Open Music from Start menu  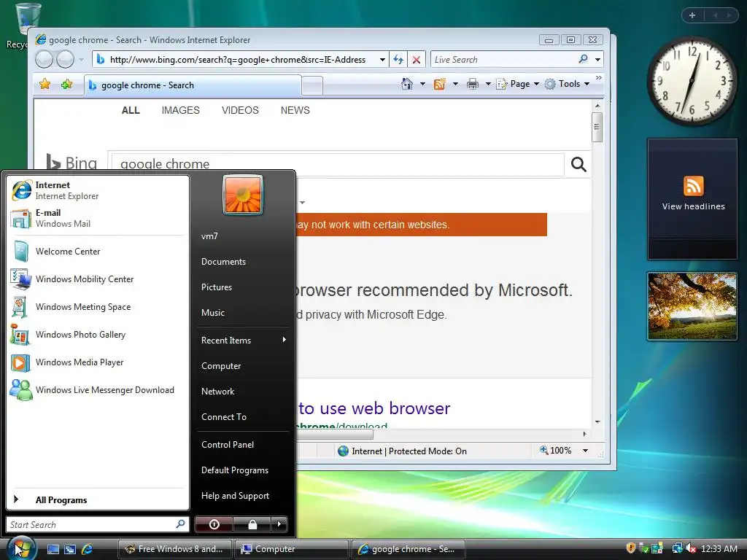coord(243,313)
